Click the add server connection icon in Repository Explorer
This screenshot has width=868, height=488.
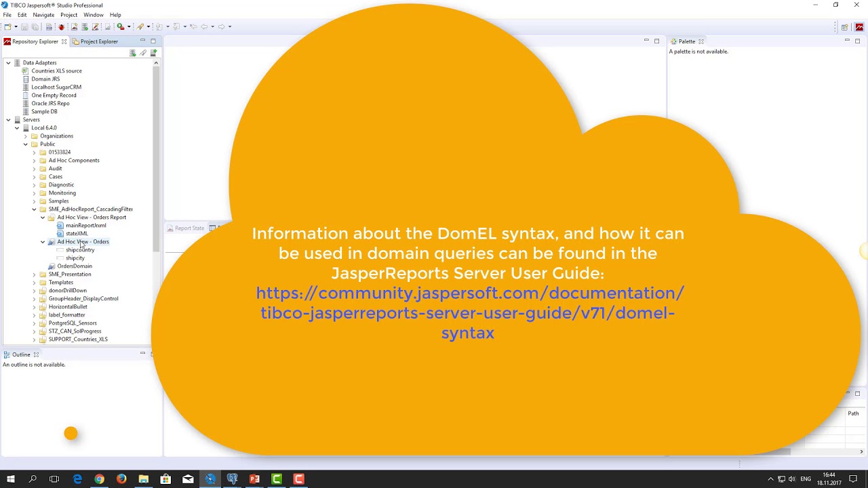coord(154,52)
